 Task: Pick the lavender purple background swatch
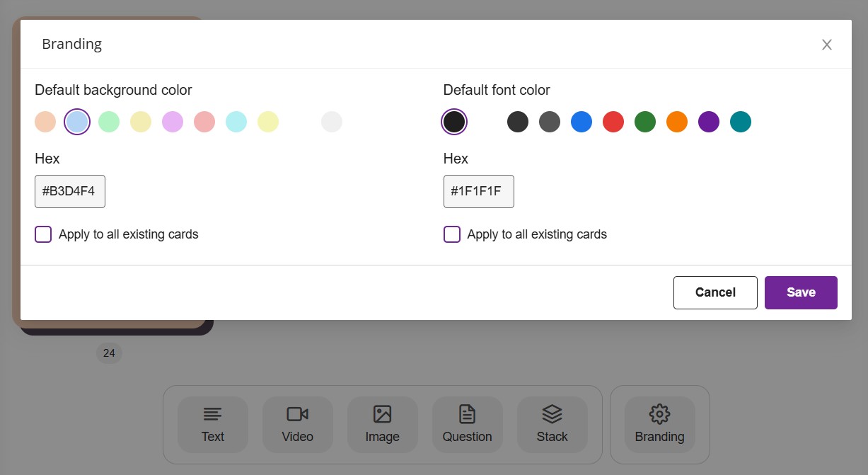[x=173, y=122]
